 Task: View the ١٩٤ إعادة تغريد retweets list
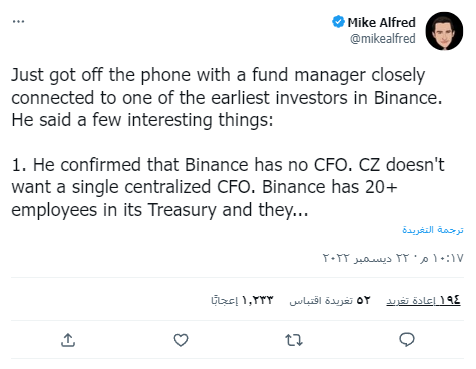coord(423,300)
